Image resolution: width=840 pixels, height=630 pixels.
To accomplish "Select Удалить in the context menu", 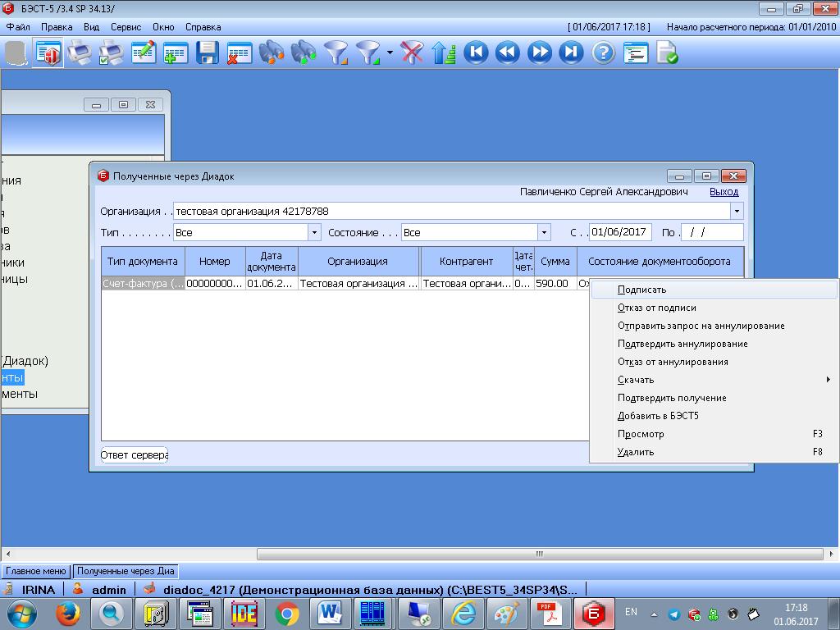I will tap(714, 452).
